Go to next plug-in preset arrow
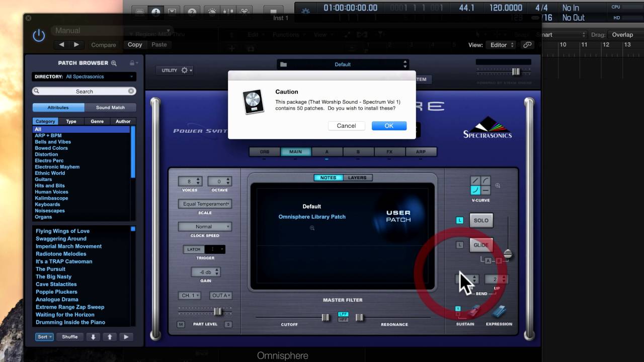644x362 pixels. 76,45
